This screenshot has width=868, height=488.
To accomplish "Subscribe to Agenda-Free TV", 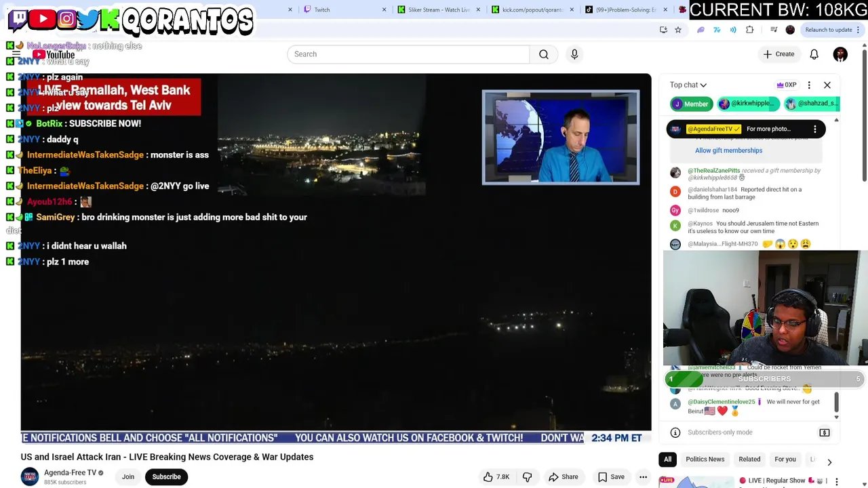I will [166, 476].
